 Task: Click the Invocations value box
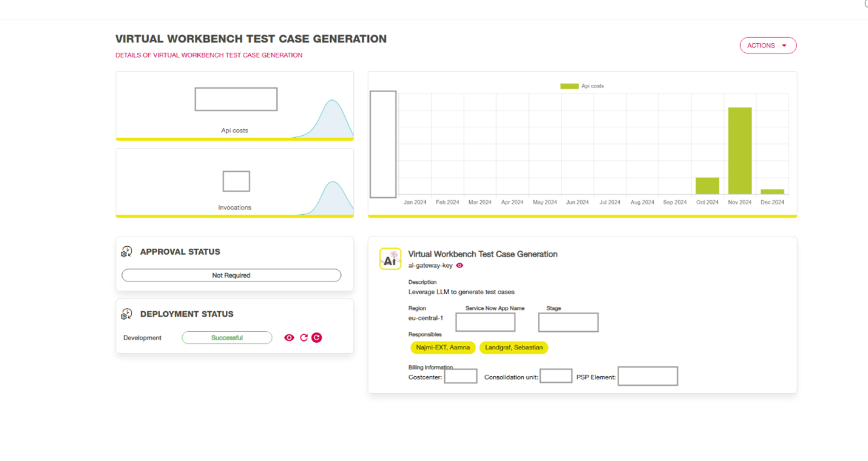(236, 181)
